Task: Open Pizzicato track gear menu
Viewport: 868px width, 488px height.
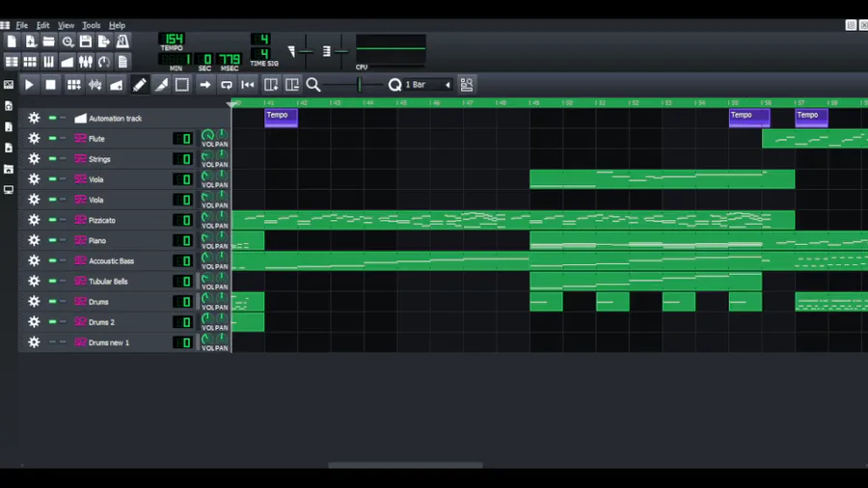Action: pyautogui.click(x=34, y=220)
